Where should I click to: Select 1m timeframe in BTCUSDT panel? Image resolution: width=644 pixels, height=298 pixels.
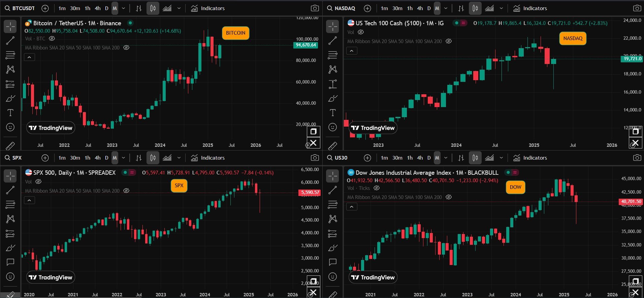[62, 8]
